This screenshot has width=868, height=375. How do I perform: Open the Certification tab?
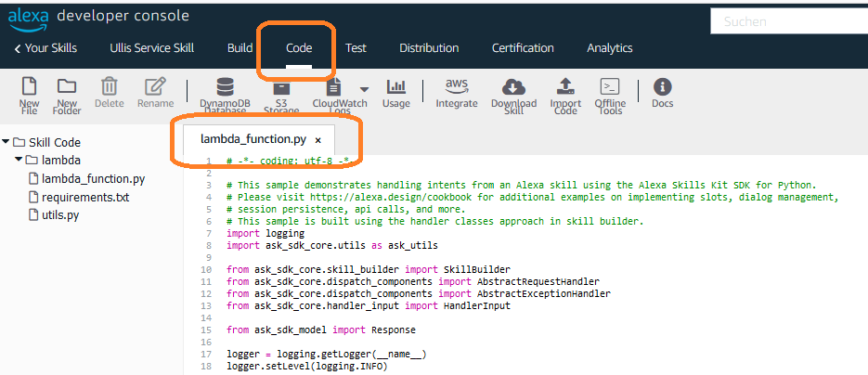(523, 48)
